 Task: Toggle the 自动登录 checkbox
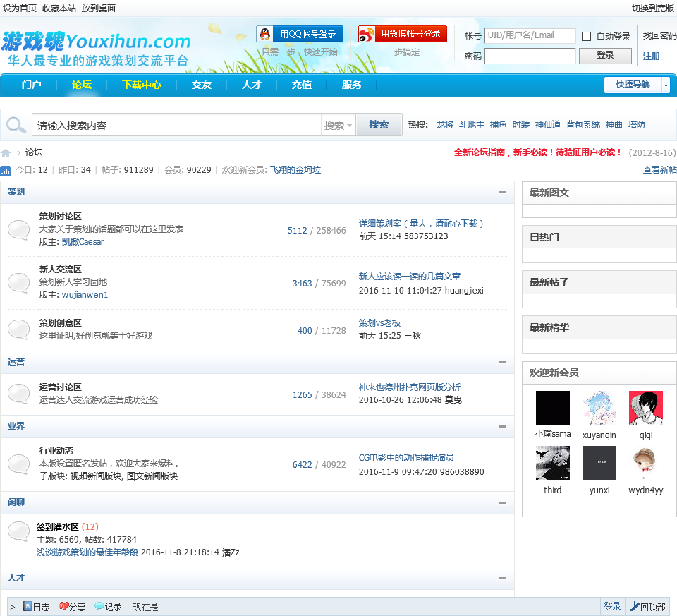[586, 36]
